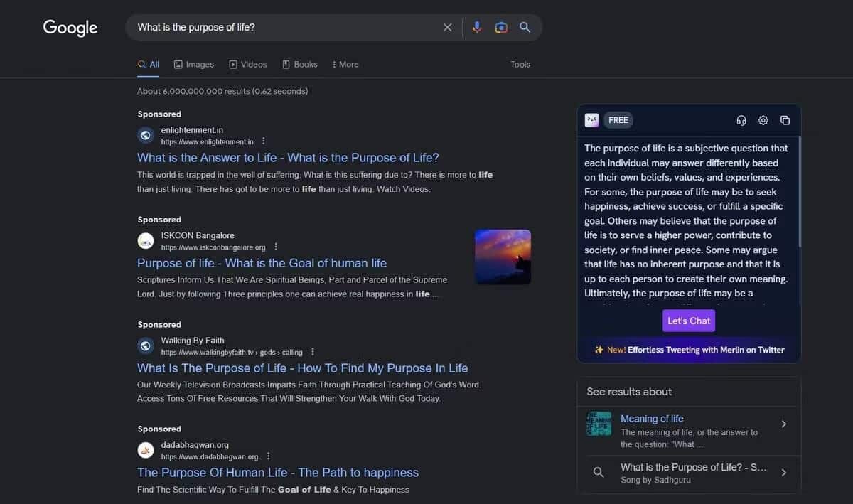Clear the search box with X icon

point(447,28)
